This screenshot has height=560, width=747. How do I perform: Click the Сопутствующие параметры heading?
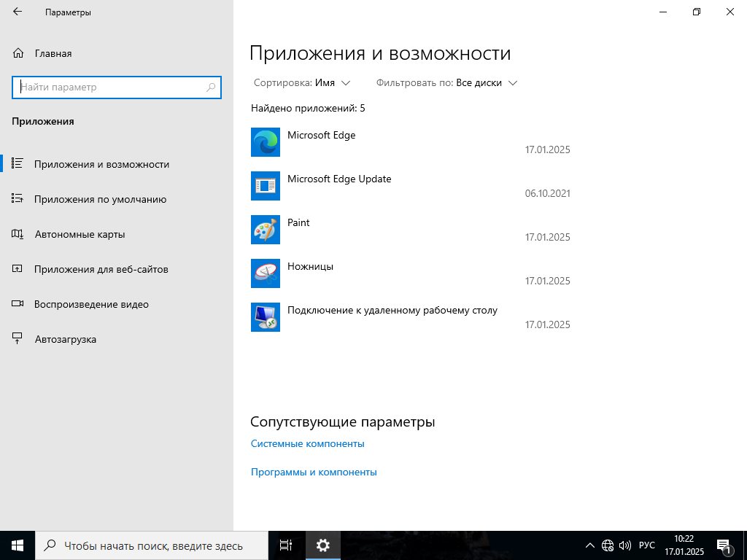click(x=342, y=421)
